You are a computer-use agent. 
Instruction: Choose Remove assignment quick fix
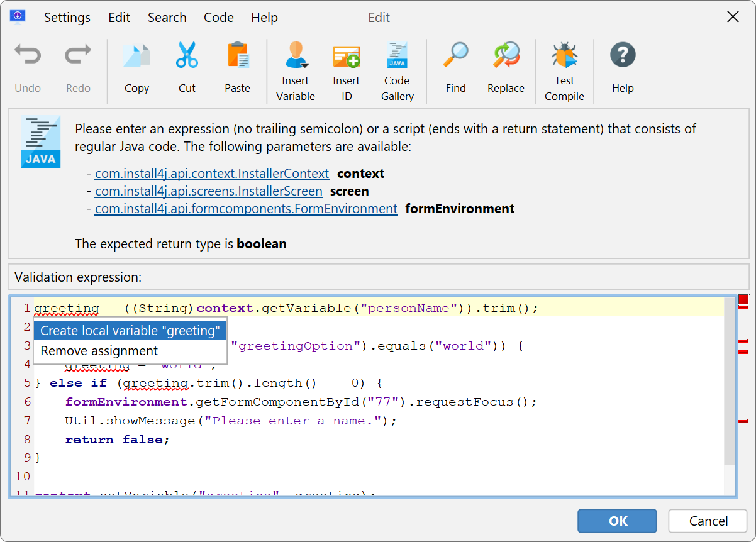point(130,351)
